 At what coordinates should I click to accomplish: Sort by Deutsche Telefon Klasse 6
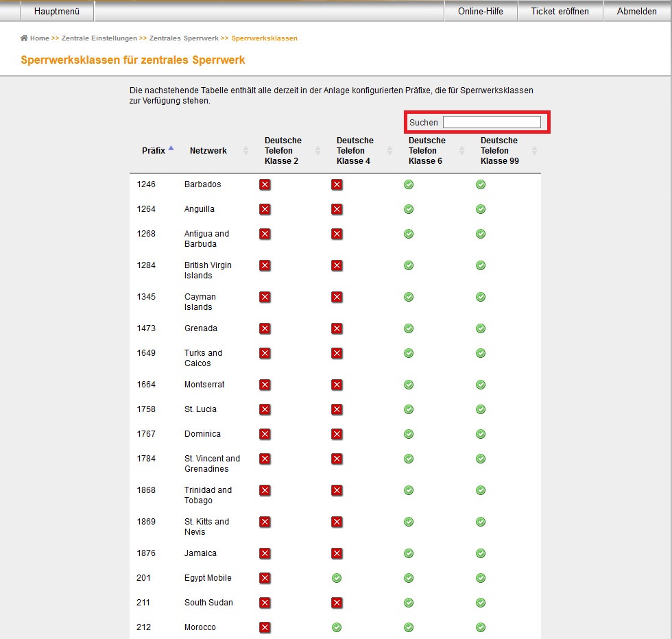click(427, 150)
